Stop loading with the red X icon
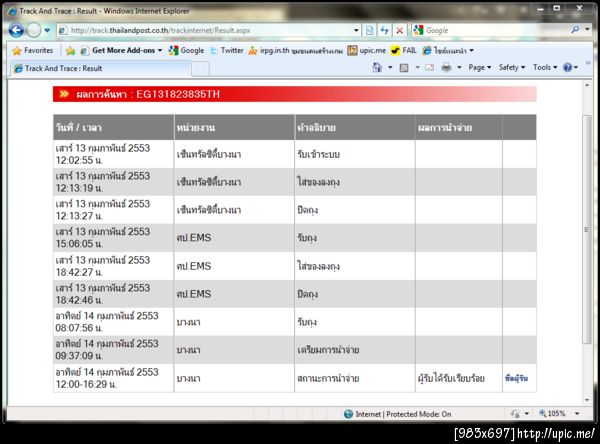The width and height of the screenshot is (600, 444). [x=399, y=30]
